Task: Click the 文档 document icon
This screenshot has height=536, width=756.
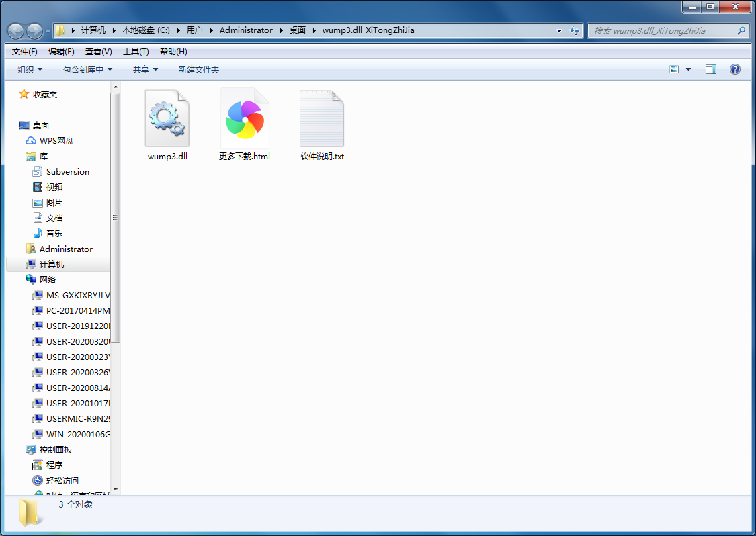Action: pos(37,218)
